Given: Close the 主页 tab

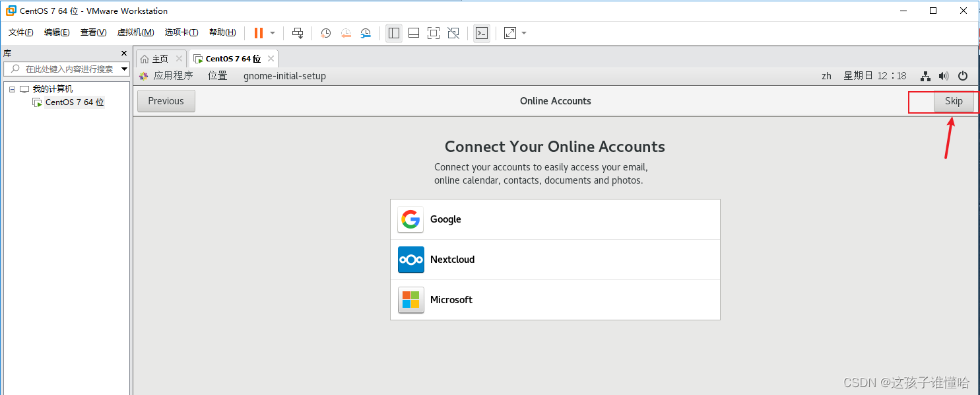Looking at the screenshot, I should click(x=179, y=59).
